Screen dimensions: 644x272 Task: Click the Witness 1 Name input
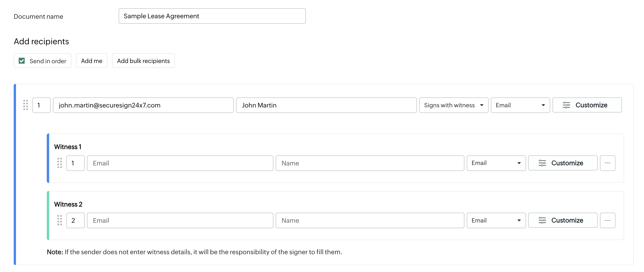pyautogui.click(x=370, y=163)
